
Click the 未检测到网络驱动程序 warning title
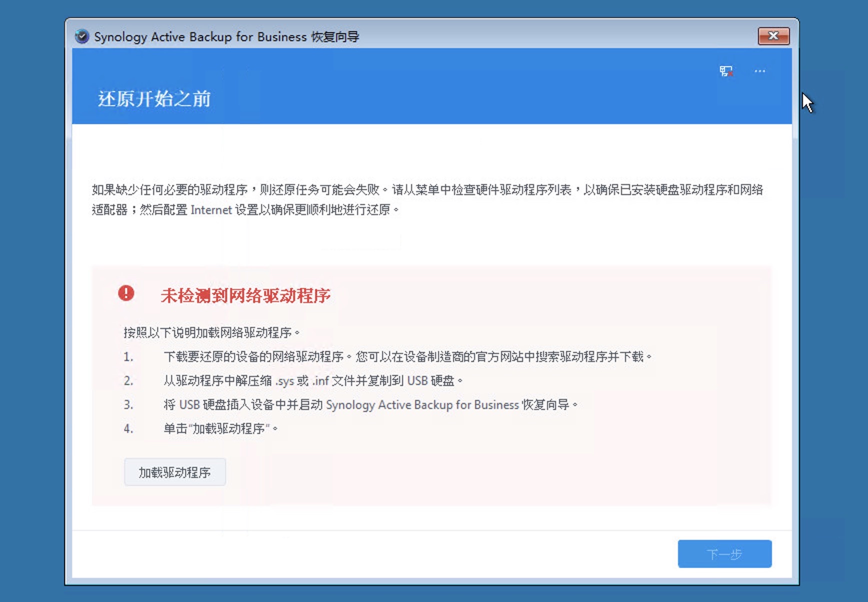245,295
